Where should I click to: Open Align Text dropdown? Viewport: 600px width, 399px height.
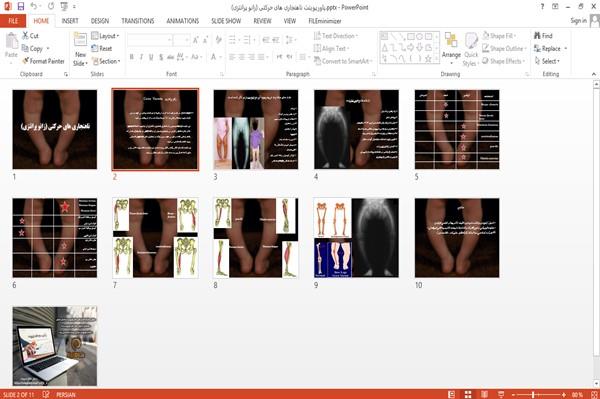[331, 48]
